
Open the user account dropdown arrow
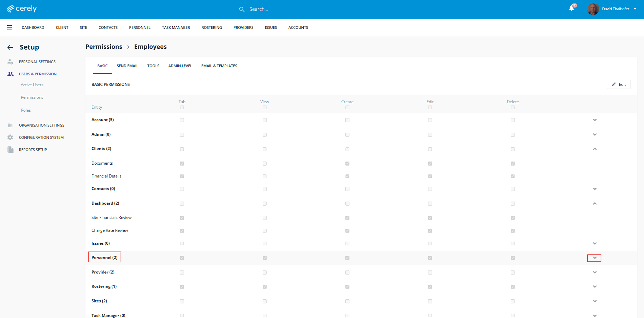tap(635, 9)
